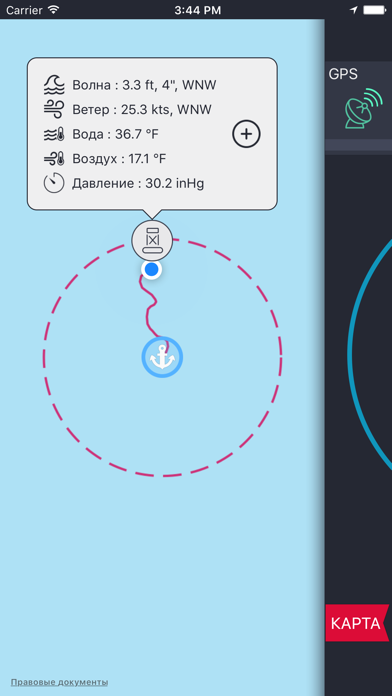The width and height of the screenshot is (392, 696).
Task: Tap the air temperature icon beside Воздух
Action: pyautogui.click(x=54, y=158)
